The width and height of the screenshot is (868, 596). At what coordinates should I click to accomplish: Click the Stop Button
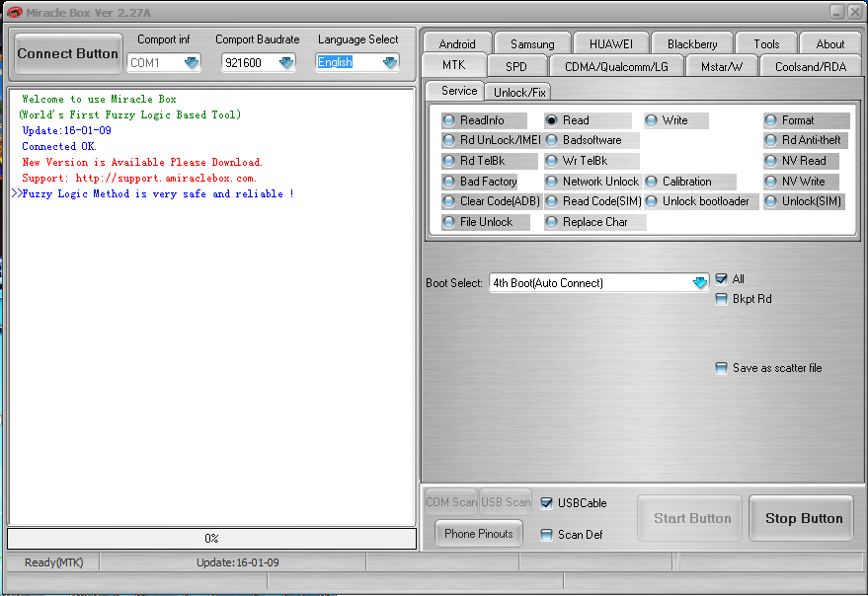(803, 518)
